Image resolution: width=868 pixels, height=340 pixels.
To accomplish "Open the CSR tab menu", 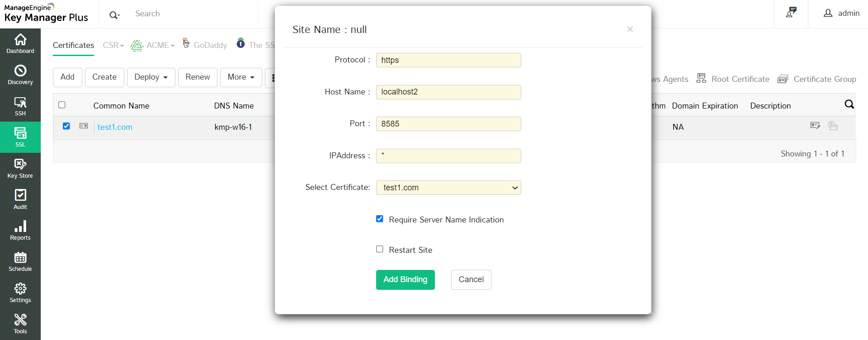I will pos(113,45).
